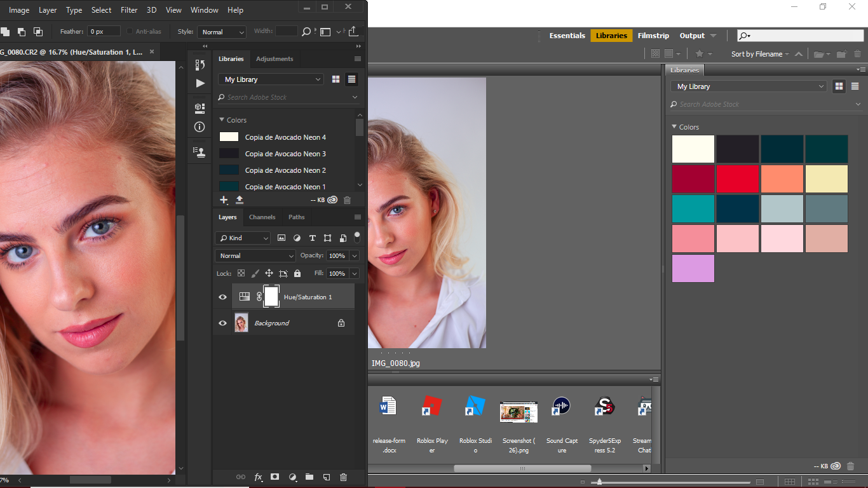This screenshot has height=488, width=868.
Task: Toggle prevent auto-nesting artboard lock
Action: [x=283, y=273]
